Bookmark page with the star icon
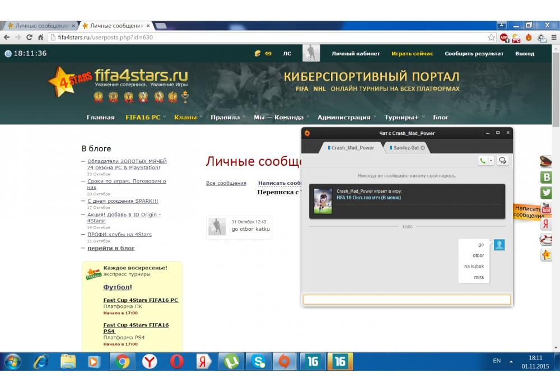The image size is (560, 392). 491,38
